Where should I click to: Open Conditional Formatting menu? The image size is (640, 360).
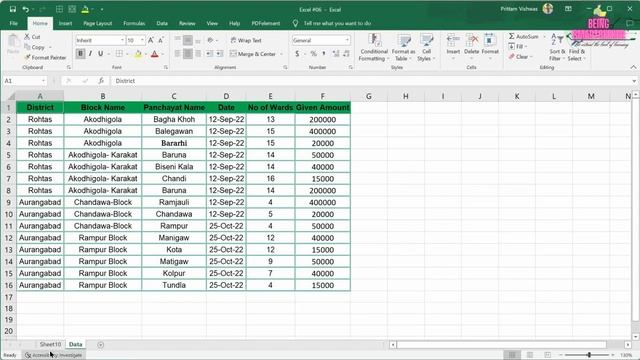tap(374, 47)
